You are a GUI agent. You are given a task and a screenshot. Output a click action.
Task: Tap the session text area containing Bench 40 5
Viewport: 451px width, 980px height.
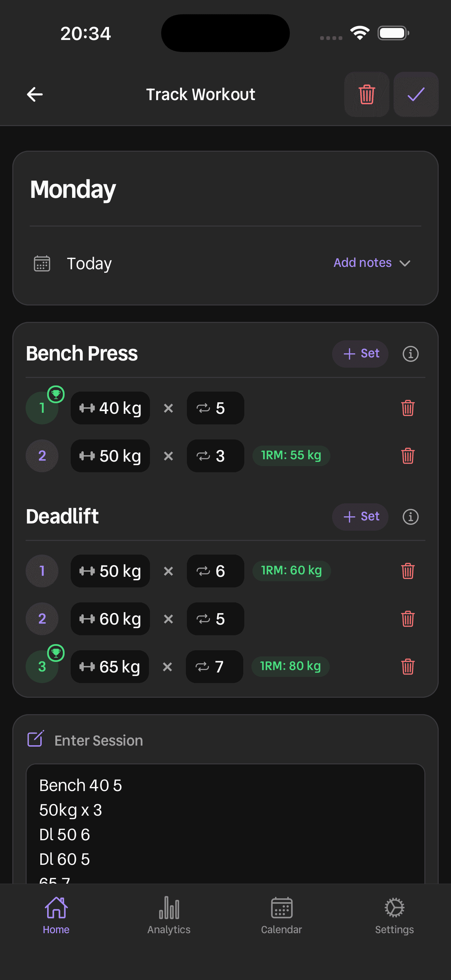pyautogui.click(x=225, y=822)
